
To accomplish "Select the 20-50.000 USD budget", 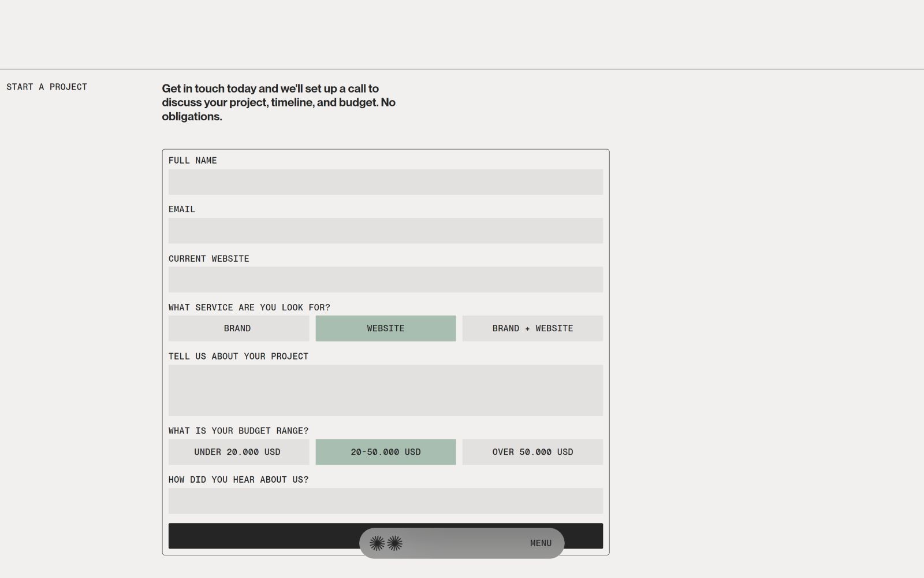I will (x=386, y=452).
